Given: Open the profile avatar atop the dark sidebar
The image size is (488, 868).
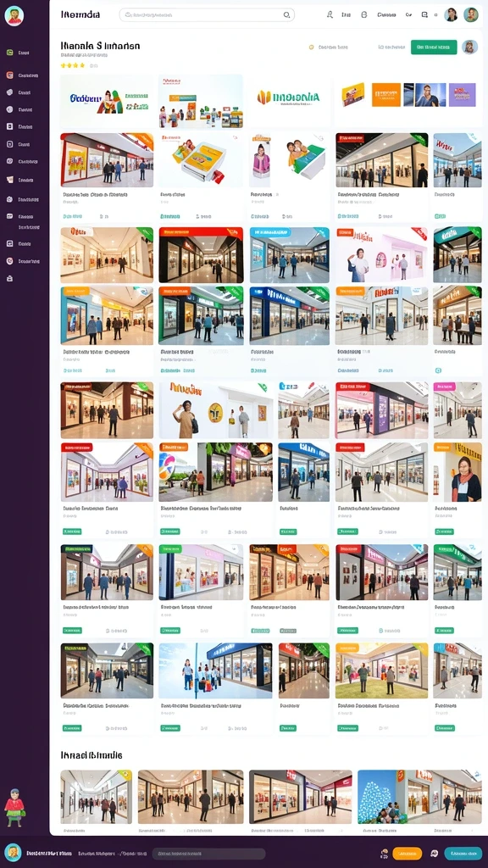Looking at the screenshot, I should [14, 15].
